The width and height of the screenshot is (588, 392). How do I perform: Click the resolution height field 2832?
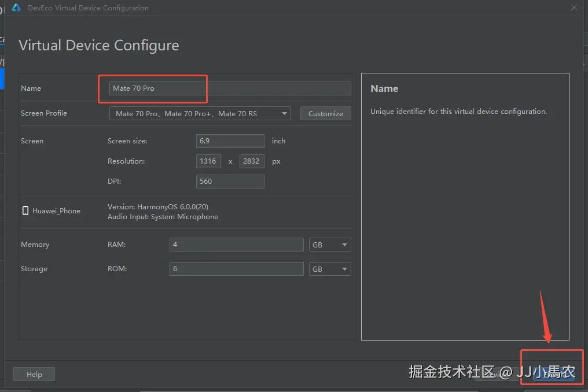point(252,161)
